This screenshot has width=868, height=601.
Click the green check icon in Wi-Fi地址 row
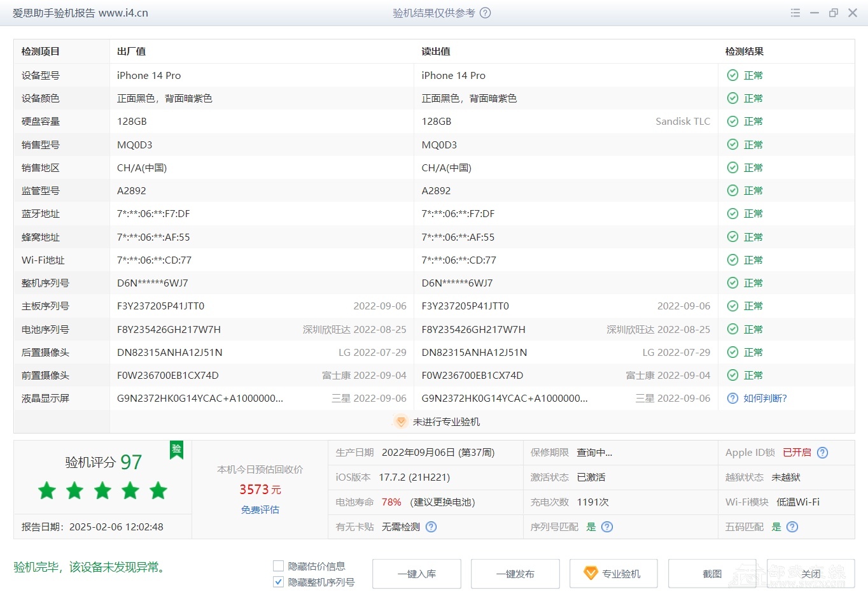point(732,260)
